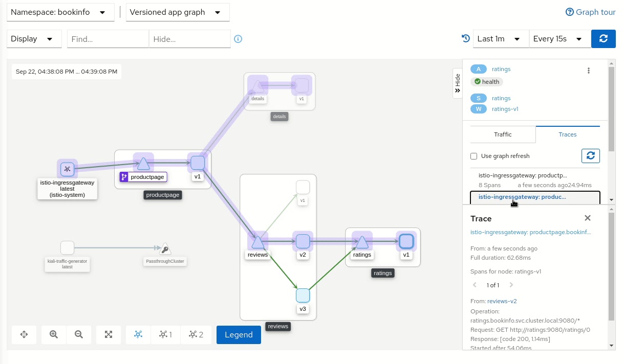Open the reviews-v2 link in trace

pyautogui.click(x=502, y=301)
